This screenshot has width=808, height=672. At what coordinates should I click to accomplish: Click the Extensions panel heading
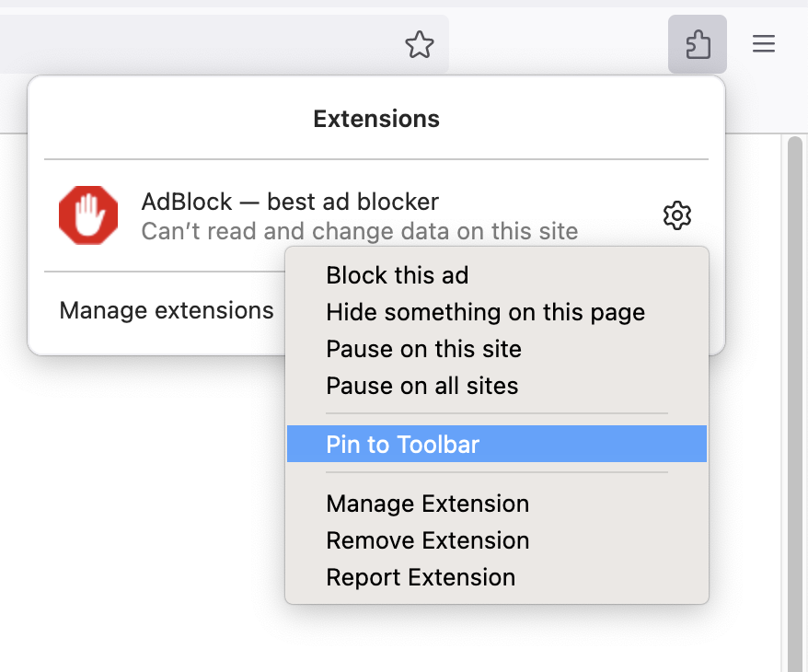point(375,118)
